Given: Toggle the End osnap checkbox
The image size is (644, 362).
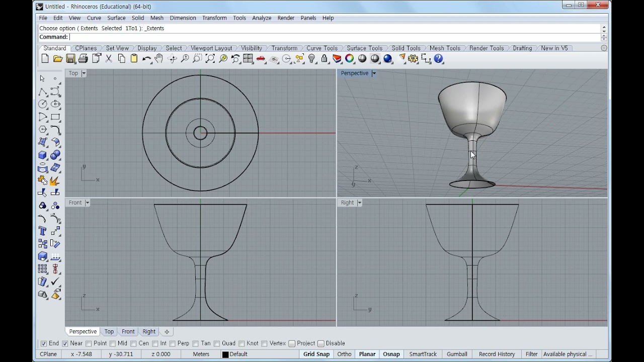Looking at the screenshot, I should point(44,343).
